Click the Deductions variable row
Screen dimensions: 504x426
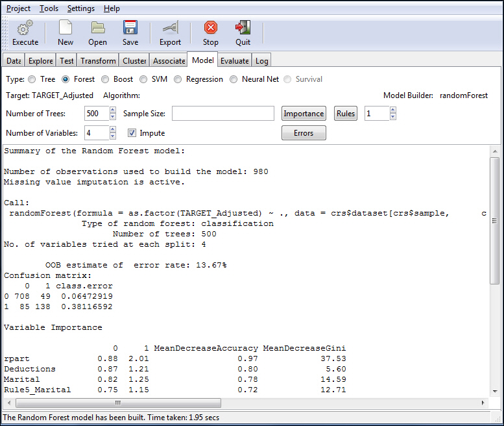tap(175, 369)
